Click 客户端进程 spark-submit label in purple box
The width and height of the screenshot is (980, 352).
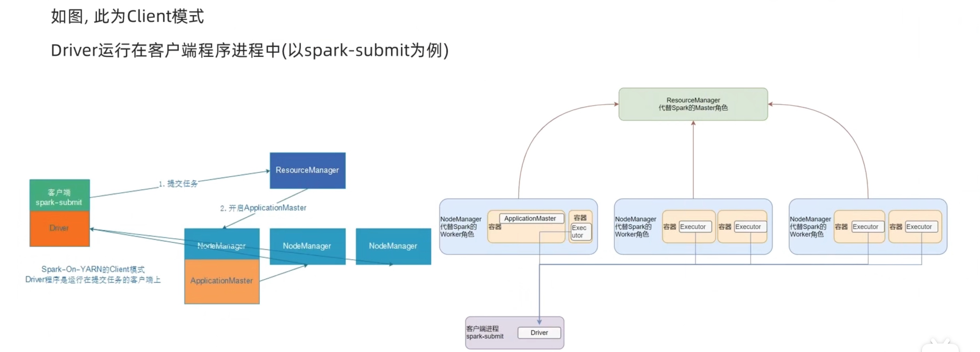pos(485,332)
